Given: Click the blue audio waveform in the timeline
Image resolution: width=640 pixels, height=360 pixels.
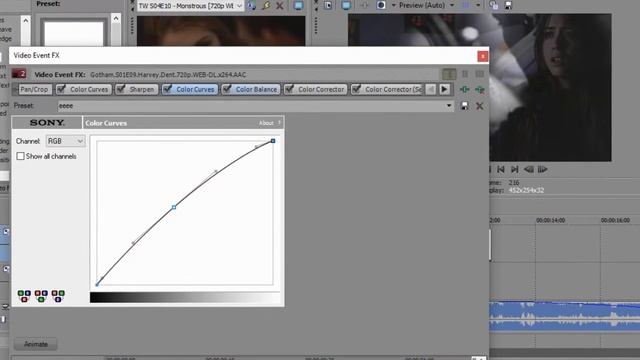Looking at the screenshot, I should 564,316.
